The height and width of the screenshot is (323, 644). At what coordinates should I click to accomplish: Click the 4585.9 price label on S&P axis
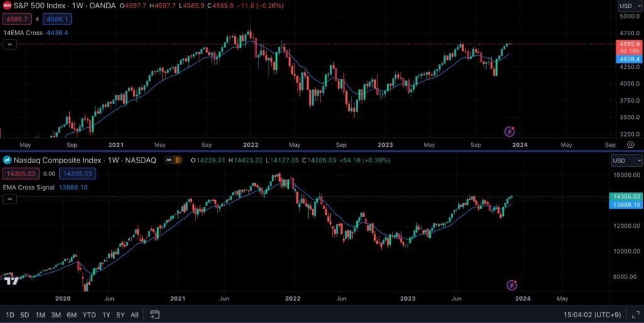click(x=629, y=44)
